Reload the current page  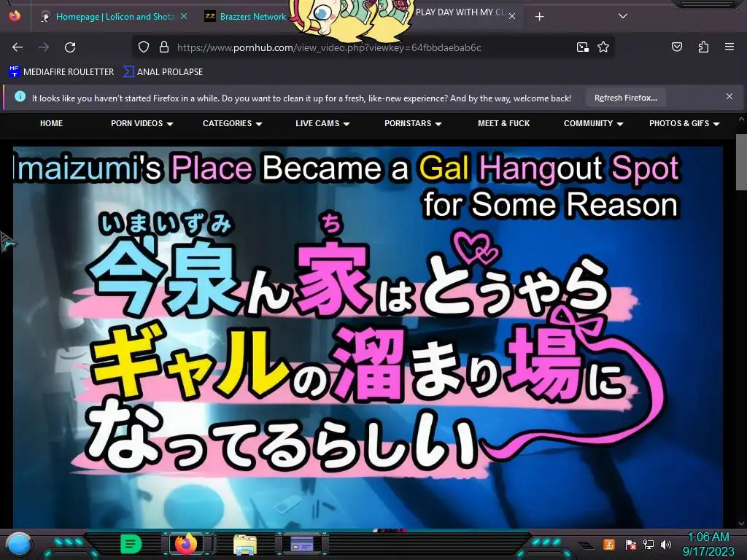point(70,47)
